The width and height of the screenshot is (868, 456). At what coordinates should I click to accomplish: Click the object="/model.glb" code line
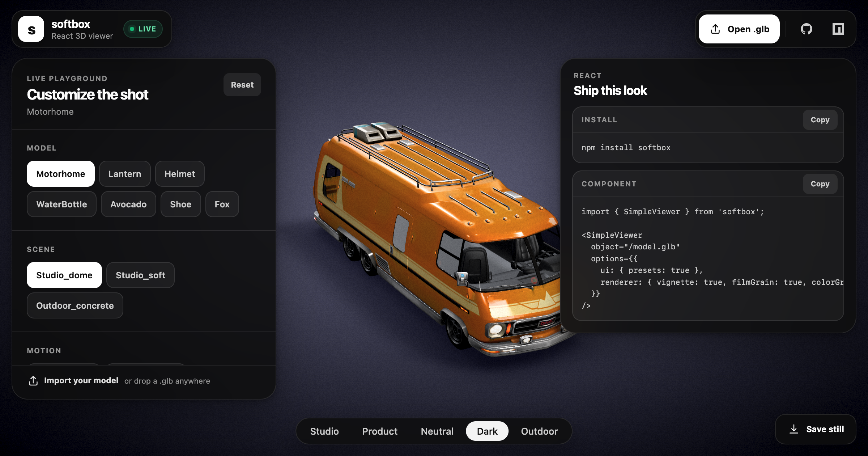pyautogui.click(x=635, y=247)
